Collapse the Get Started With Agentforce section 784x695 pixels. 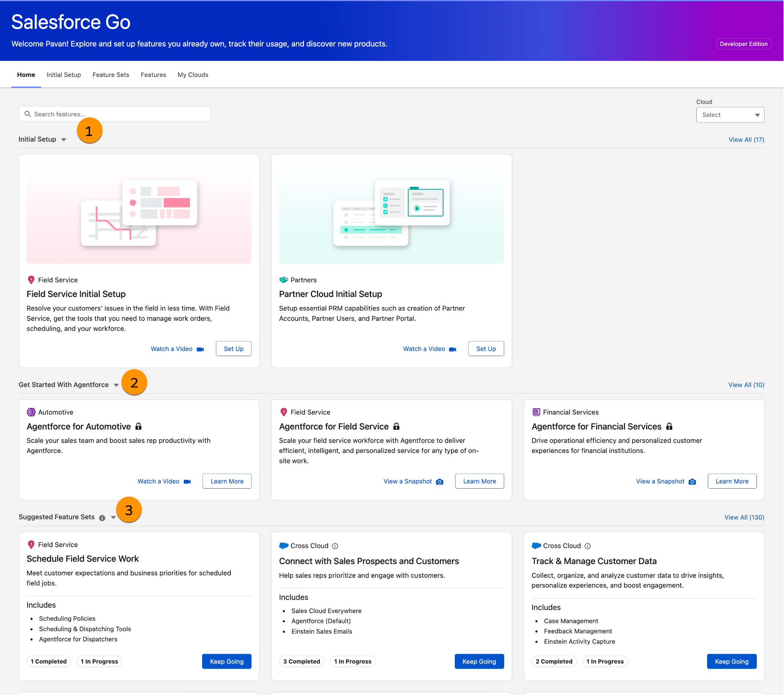[116, 385]
